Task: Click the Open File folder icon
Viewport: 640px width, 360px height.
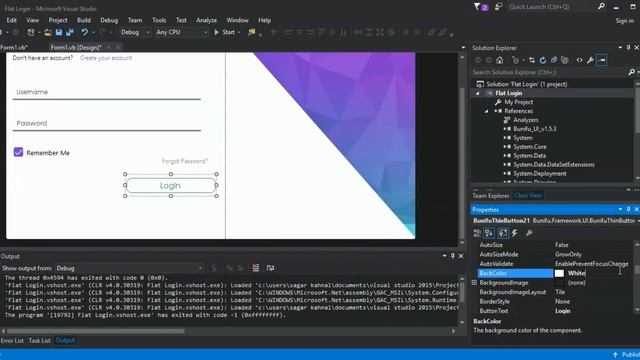Action: (48, 32)
